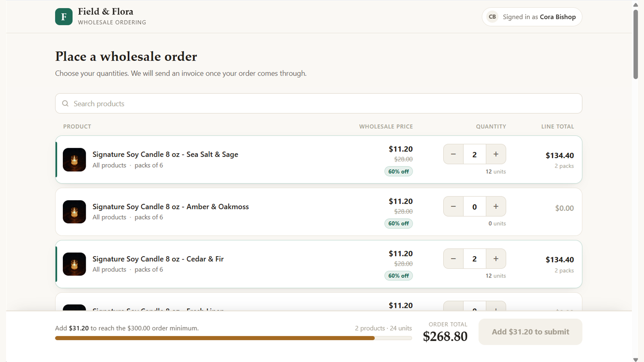Click the 60% off badge for Sea Salt & Sage
Screen dimensions: 644x362
tap(398, 171)
